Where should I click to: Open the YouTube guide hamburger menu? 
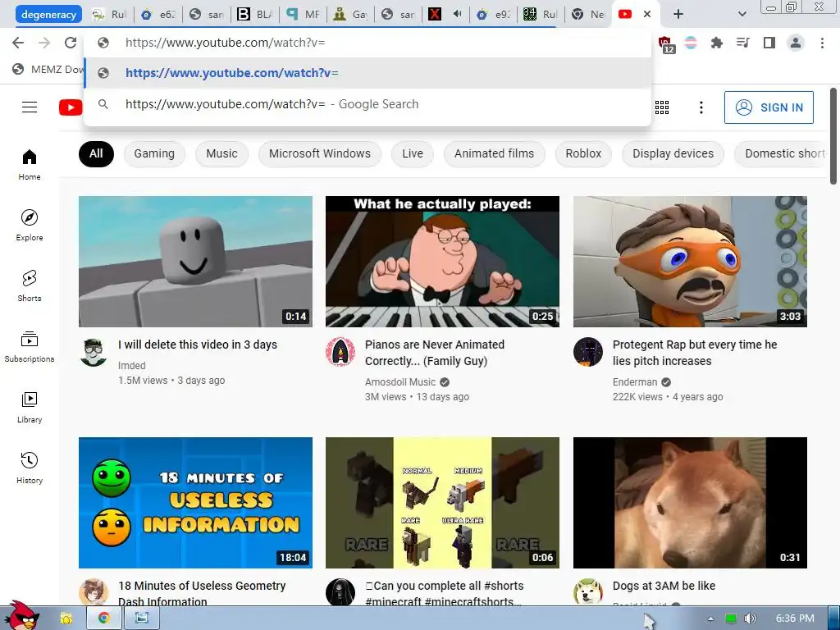(x=30, y=107)
